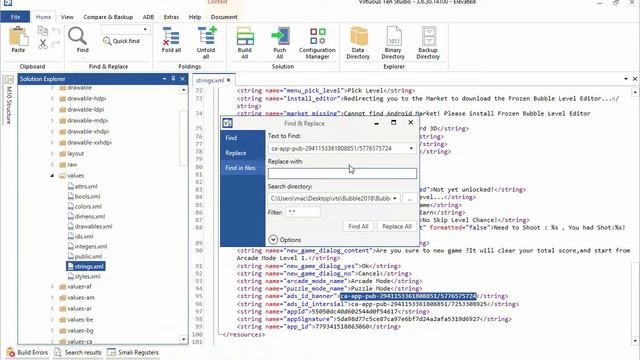
Task: Expand the drawable-hdpi folder
Action: [x=52, y=98]
